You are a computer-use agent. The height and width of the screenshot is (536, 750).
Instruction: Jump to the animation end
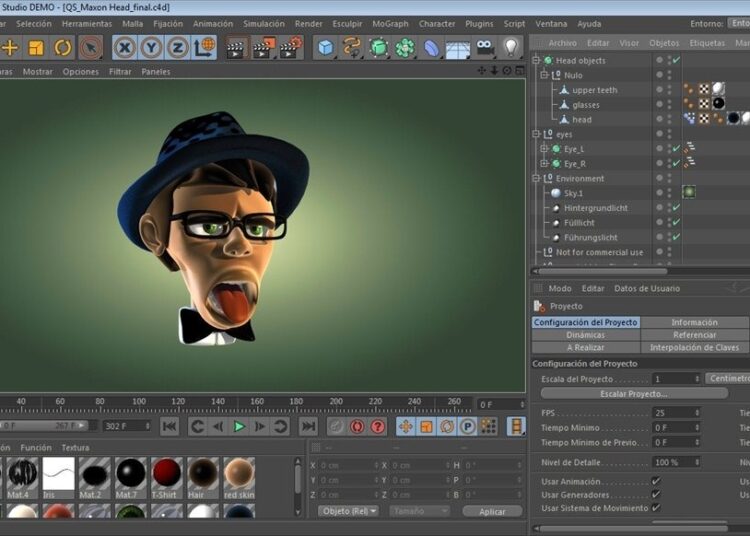(309, 426)
